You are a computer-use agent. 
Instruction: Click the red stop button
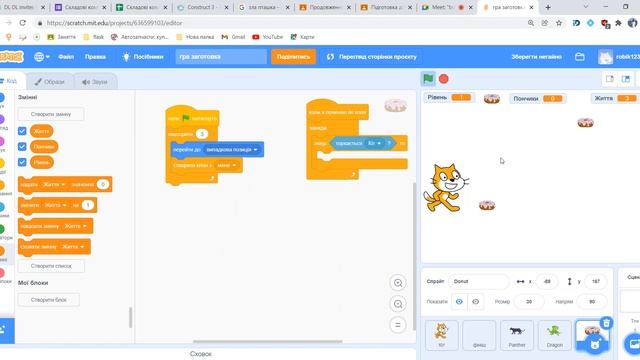444,79
